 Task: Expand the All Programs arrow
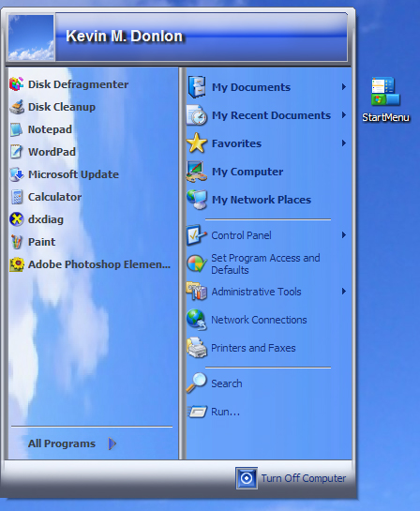tap(112, 443)
